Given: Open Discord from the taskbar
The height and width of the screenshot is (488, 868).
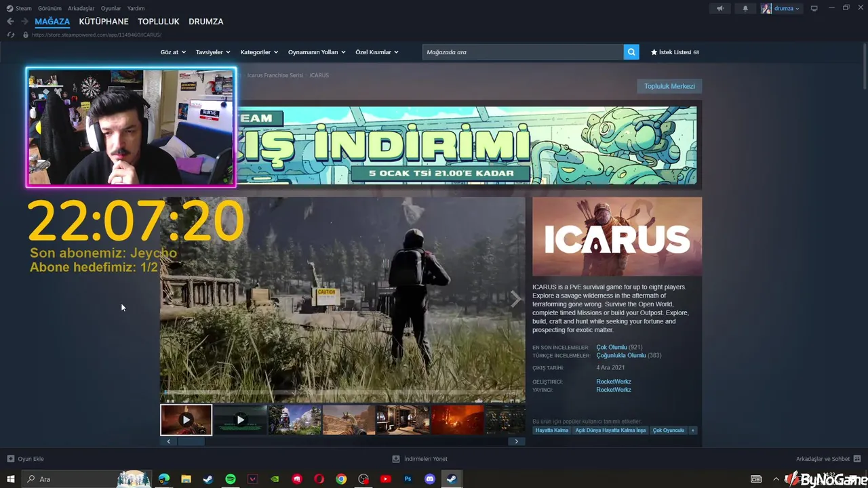Looking at the screenshot, I should pos(429,479).
